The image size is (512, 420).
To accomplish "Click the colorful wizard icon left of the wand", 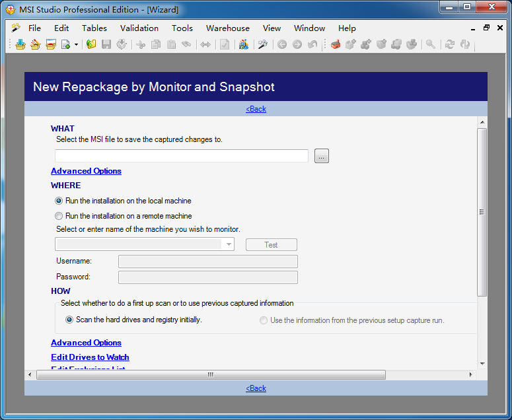I will point(244,44).
